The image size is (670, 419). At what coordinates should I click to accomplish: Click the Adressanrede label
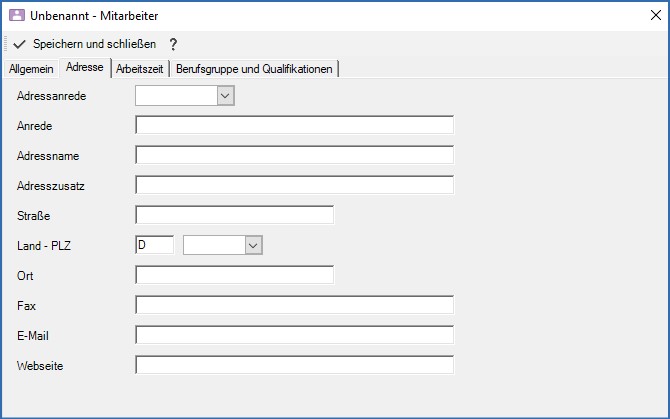(51, 96)
